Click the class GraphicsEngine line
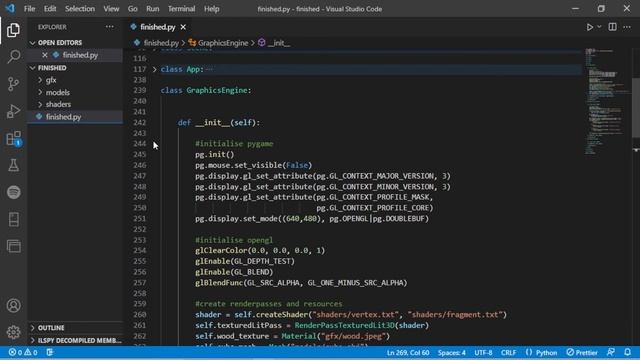This screenshot has width=640, height=360. pos(206,90)
